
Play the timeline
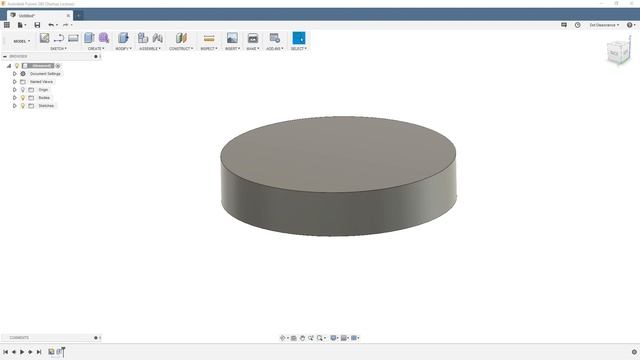click(x=22, y=352)
